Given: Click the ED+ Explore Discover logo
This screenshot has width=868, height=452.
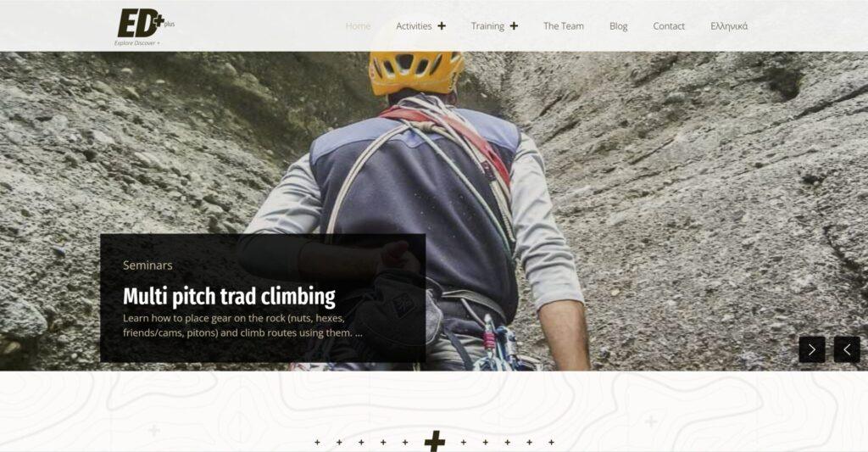Looking at the screenshot, I should click(145, 26).
